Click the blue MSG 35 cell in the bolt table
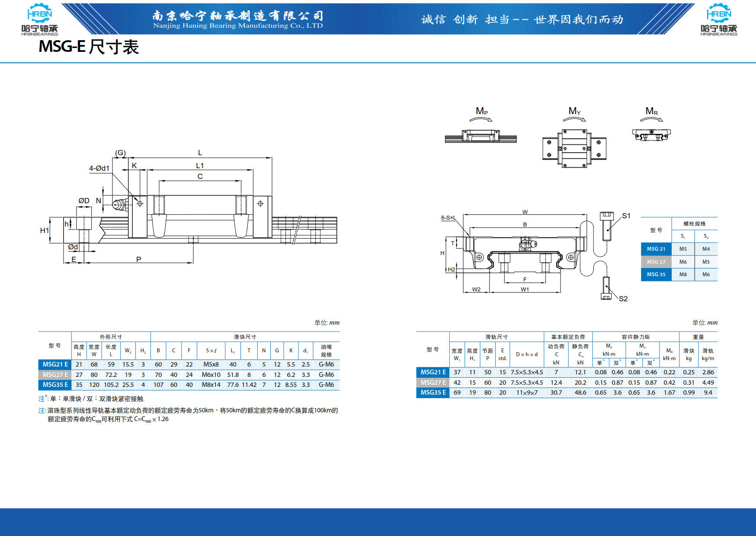Viewport: 756px width, 536px height. (x=656, y=274)
